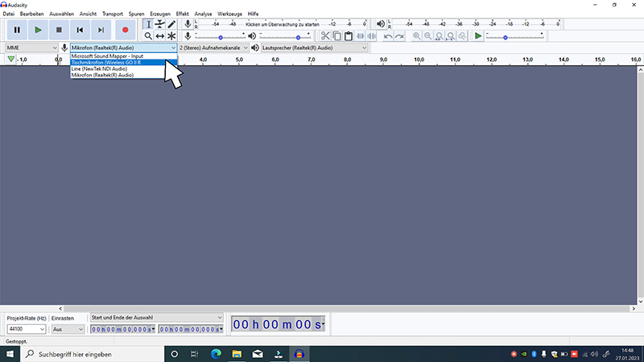
Task: Select the Envelope tool
Action: point(159,24)
